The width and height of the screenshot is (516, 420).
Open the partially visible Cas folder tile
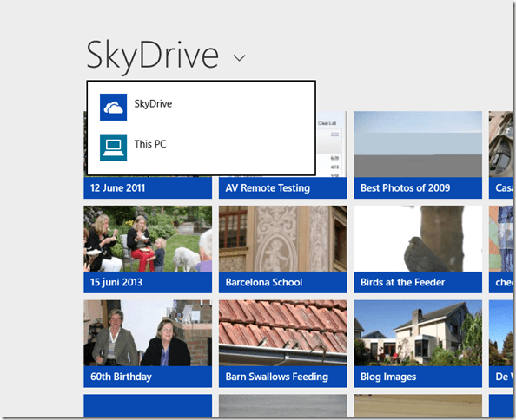pos(500,154)
